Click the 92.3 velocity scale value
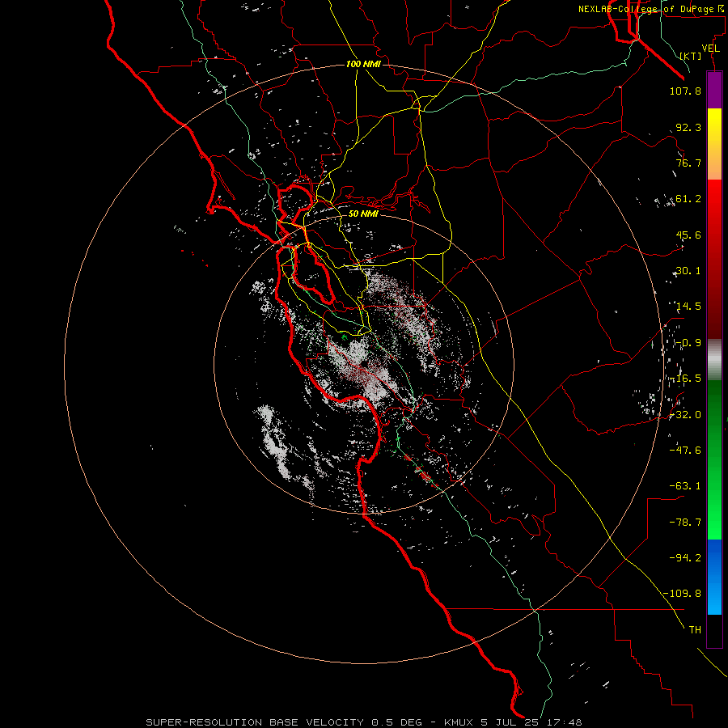Viewport: 728px width, 728px height. (x=688, y=127)
